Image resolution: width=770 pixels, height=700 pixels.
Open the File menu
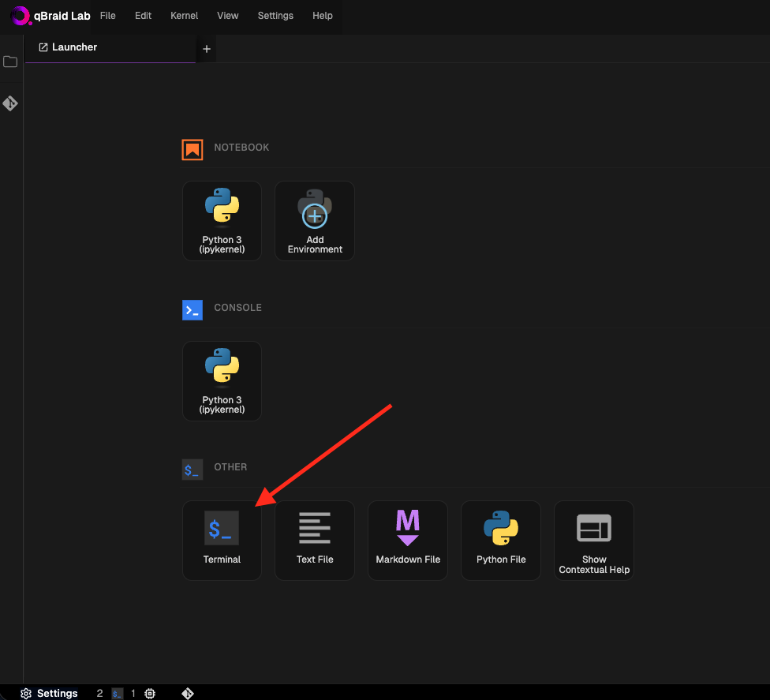107,16
